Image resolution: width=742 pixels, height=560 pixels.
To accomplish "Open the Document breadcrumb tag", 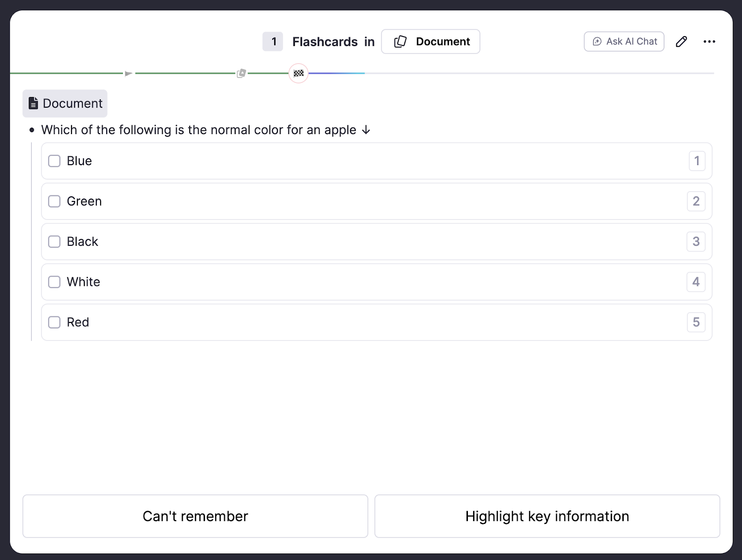I will tap(65, 103).
